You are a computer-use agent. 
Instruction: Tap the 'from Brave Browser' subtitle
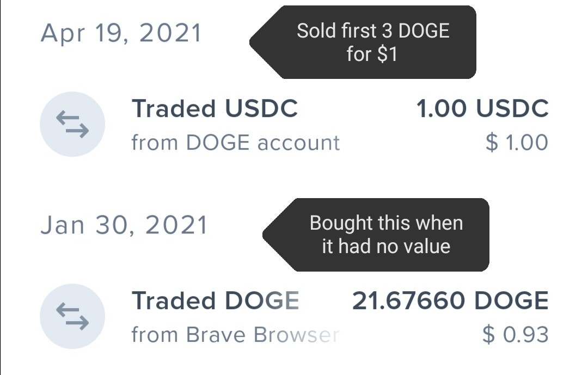click(236, 335)
